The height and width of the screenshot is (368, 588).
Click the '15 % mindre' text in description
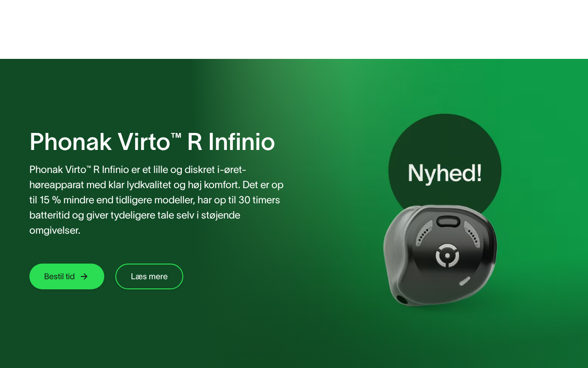click(68, 200)
